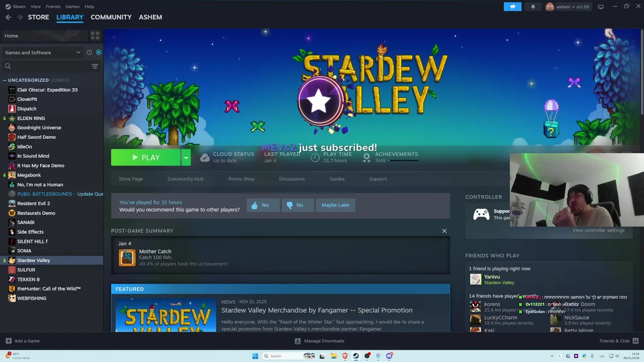Go back with the navigation arrow
This screenshot has height=362, width=644.
(9, 17)
